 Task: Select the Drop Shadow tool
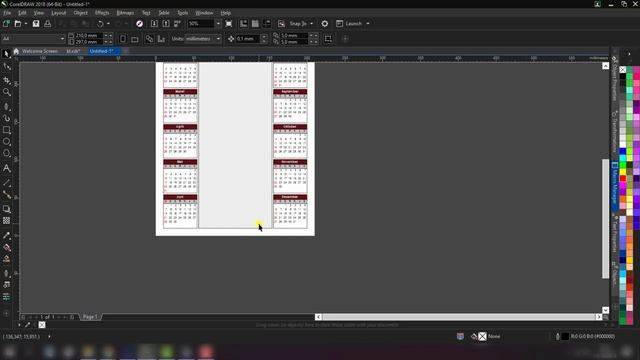click(x=7, y=209)
